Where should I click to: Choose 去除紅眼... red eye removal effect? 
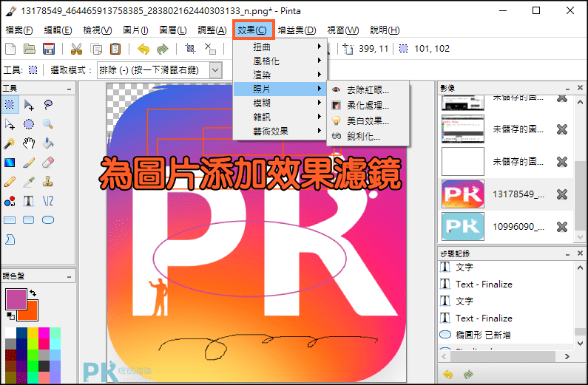[x=368, y=90]
